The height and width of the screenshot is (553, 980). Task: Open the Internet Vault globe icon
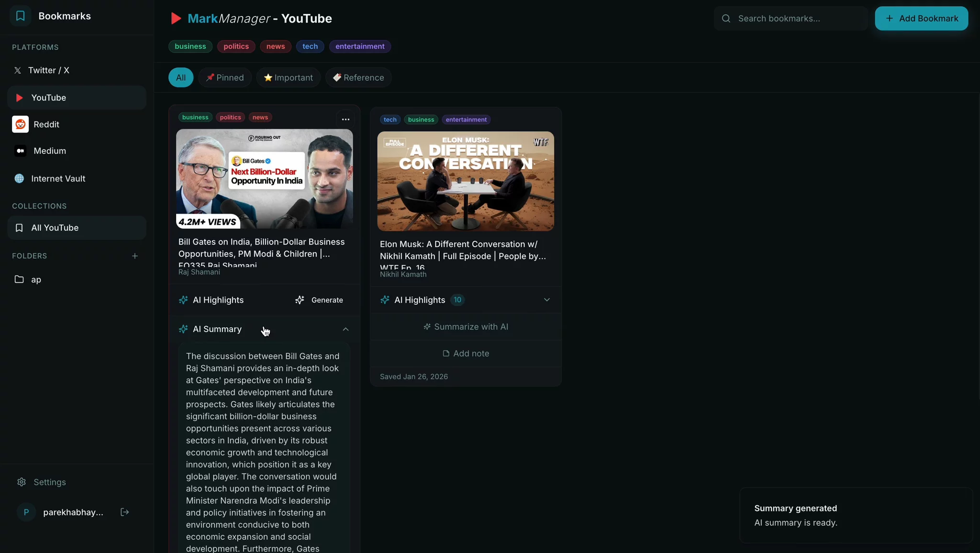[19, 178]
